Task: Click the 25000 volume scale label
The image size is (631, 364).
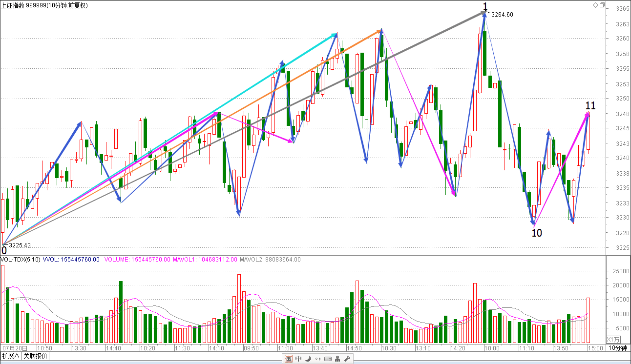Action: pos(620,271)
